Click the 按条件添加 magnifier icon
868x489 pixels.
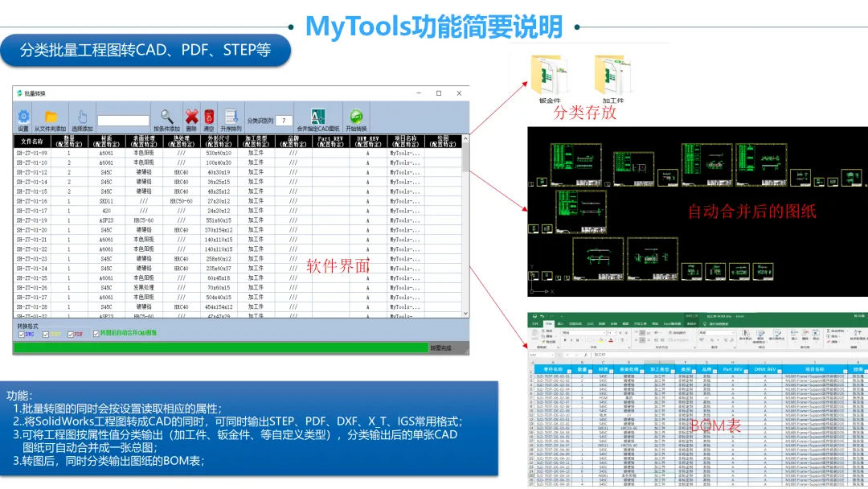(x=166, y=117)
